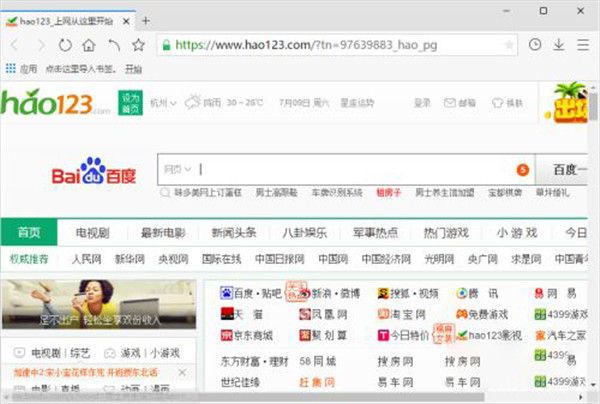The image size is (600, 404).
Task: Click the vertical scrollbar down arrow
Action: point(593,385)
